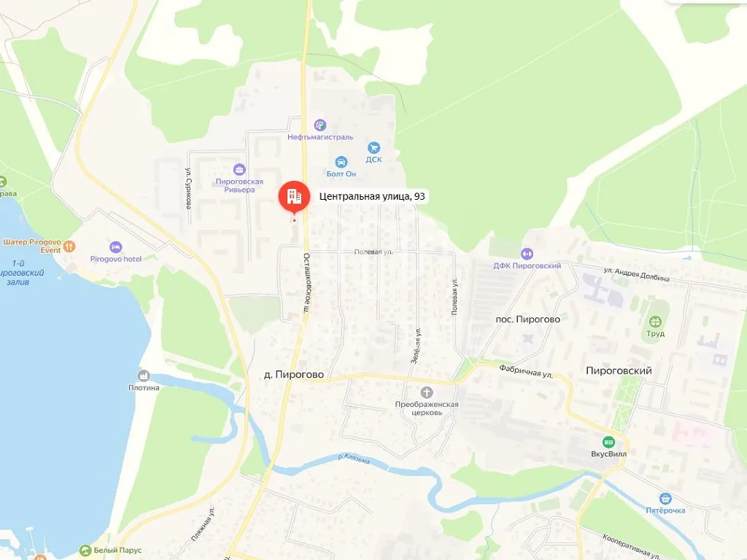This screenshot has height=560, width=747.
Task: Select the Пироговская Ривьера briefcase icon
Action: (x=239, y=169)
